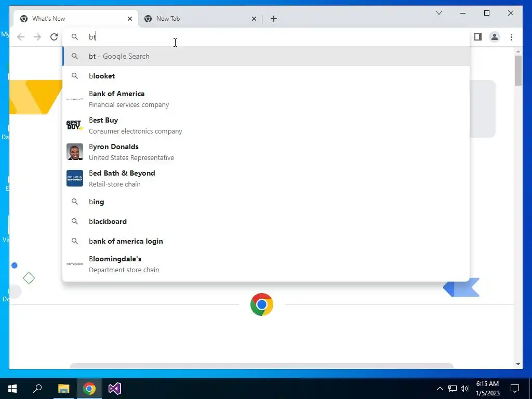Close the What's New tab
This screenshot has height=399, width=532.
tap(129, 19)
